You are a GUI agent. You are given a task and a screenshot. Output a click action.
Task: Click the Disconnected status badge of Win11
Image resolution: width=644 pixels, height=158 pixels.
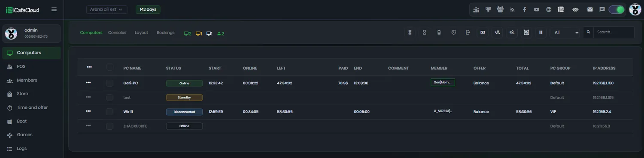click(x=184, y=112)
